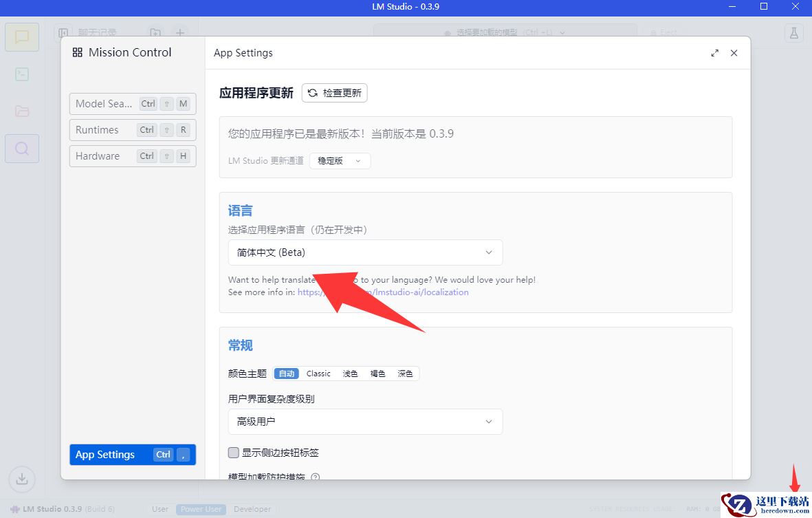Click the LM Studio 0.3.9 version text
The height and width of the screenshot is (518, 812).
pos(52,509)
